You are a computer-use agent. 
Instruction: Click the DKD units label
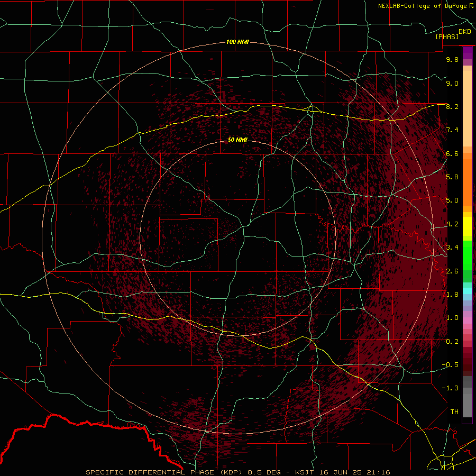pyautogui.click(x=465, y=32)
